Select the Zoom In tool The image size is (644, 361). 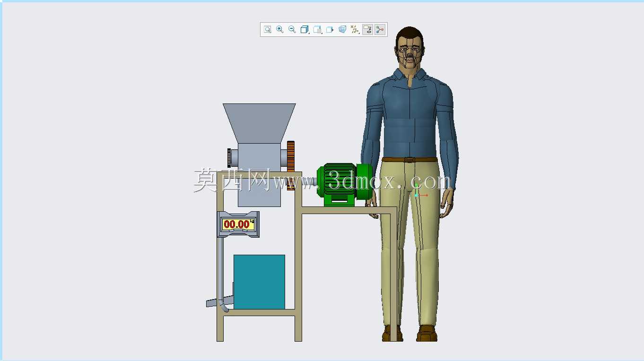(x=280, y=30)
